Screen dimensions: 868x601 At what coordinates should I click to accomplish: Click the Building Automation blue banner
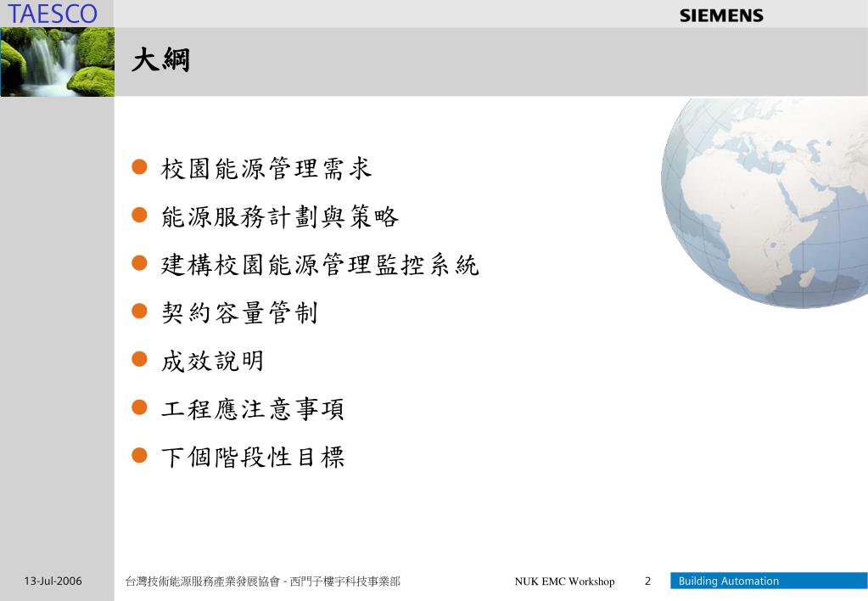tap(769, 581)
